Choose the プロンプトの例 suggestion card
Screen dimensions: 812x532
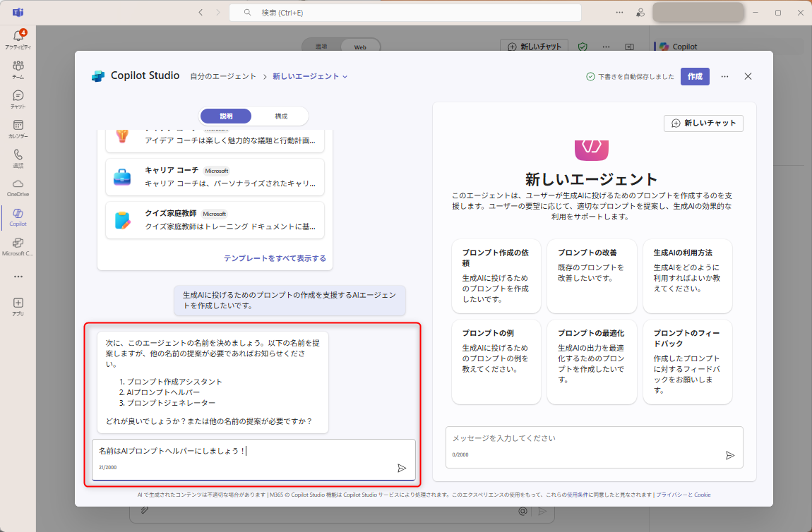496,362
